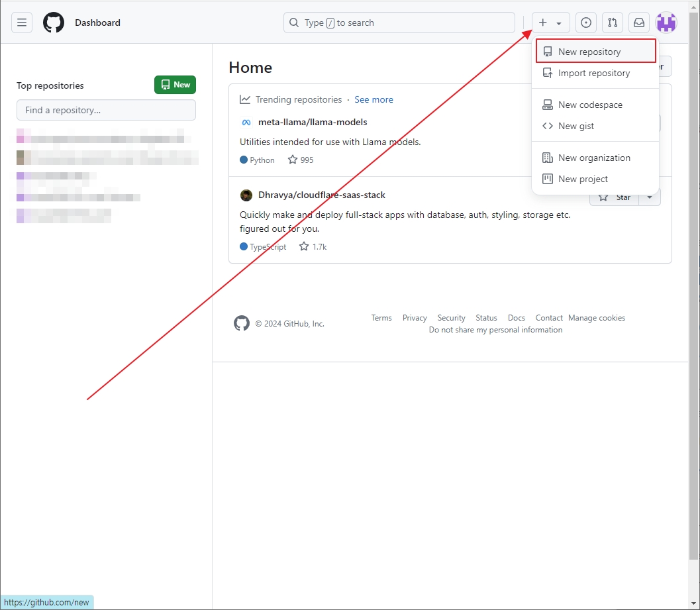The width and height of the screenshot is (700, 610).
Task: Open the Security footer link
Action: click(x=451, y=317)
